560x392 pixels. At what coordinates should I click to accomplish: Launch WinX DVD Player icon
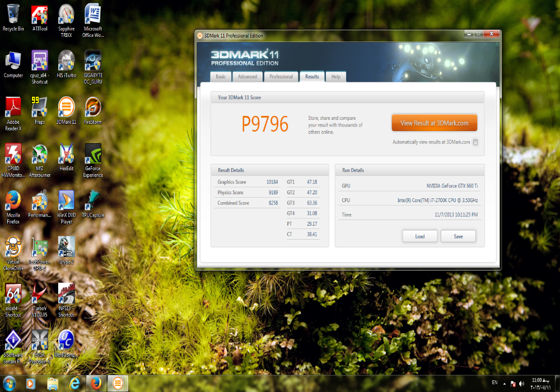(x=67, y=207)
